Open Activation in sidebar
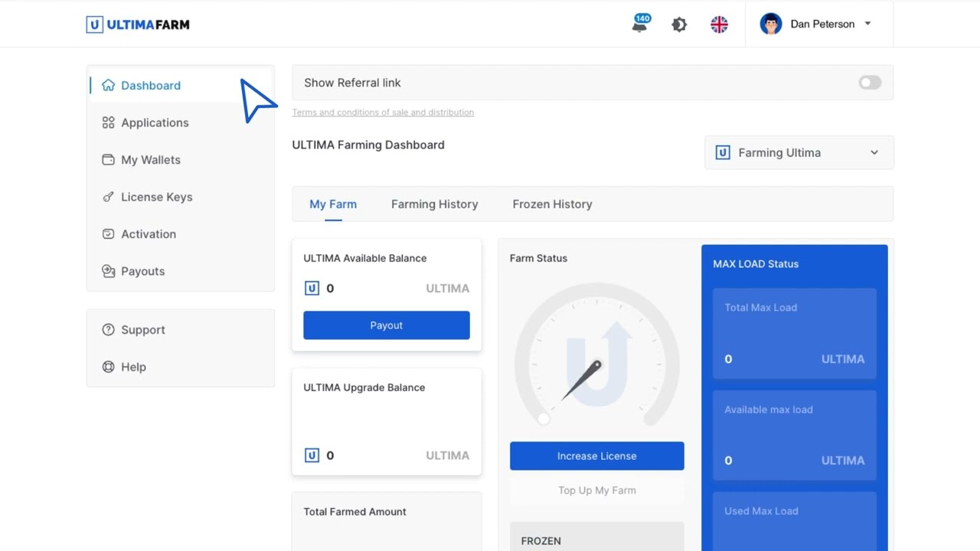This screenshot has width=980, height=551. 181,234
